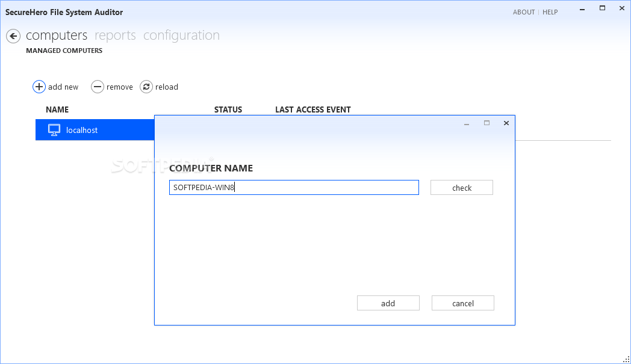631x364 pixels.
Task: Click the remove label
Action: 120,87
